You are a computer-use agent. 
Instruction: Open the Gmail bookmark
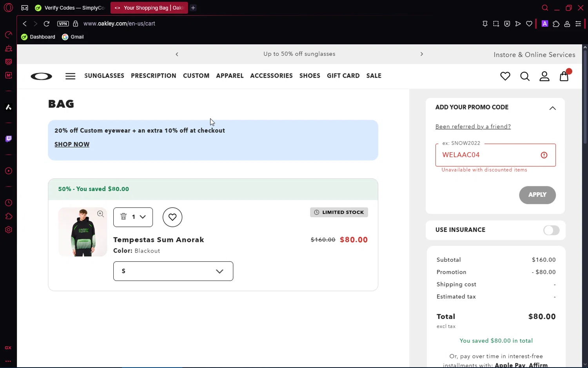tap(73, 37)
